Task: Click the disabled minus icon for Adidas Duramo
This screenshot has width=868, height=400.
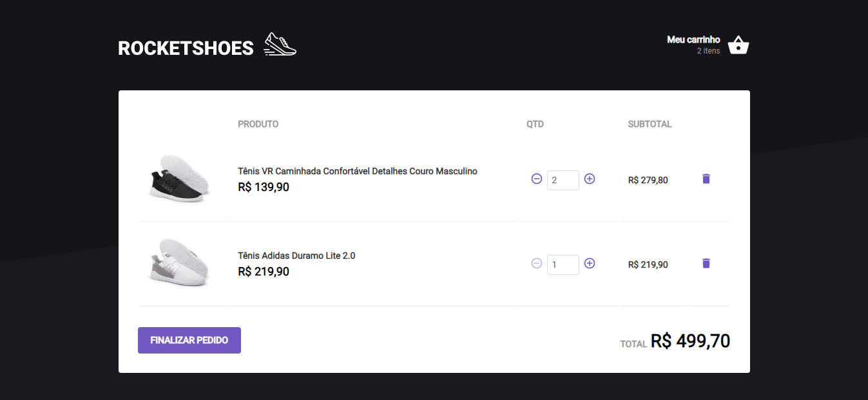Action: 537,264
